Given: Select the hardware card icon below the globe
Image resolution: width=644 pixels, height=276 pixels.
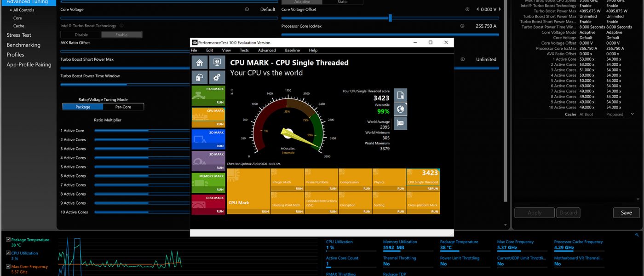Looking at the screenshot, I should point(400,123).
